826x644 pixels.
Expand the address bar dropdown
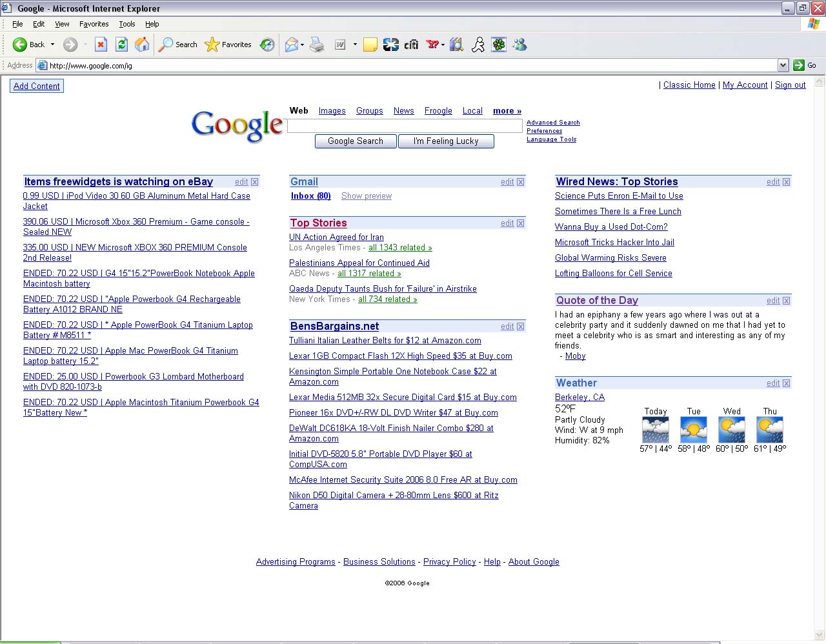783,65
